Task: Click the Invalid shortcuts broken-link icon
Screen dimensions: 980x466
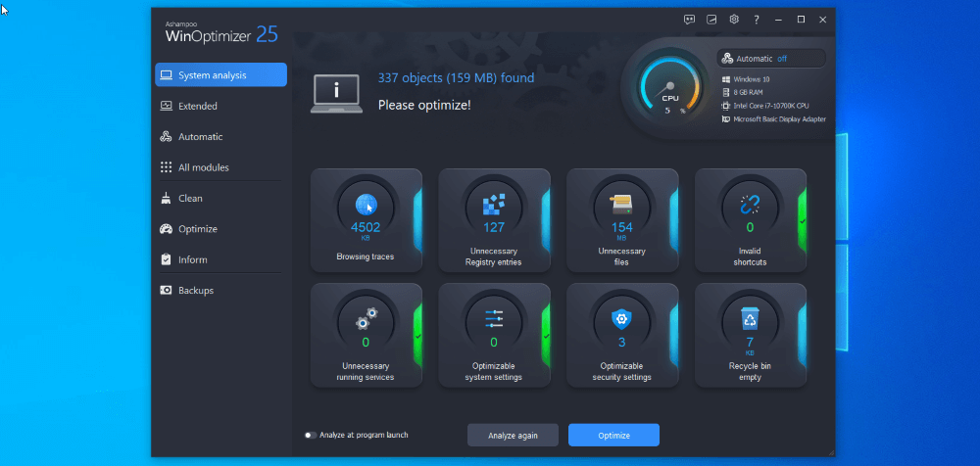Action: tap(750, 205)
